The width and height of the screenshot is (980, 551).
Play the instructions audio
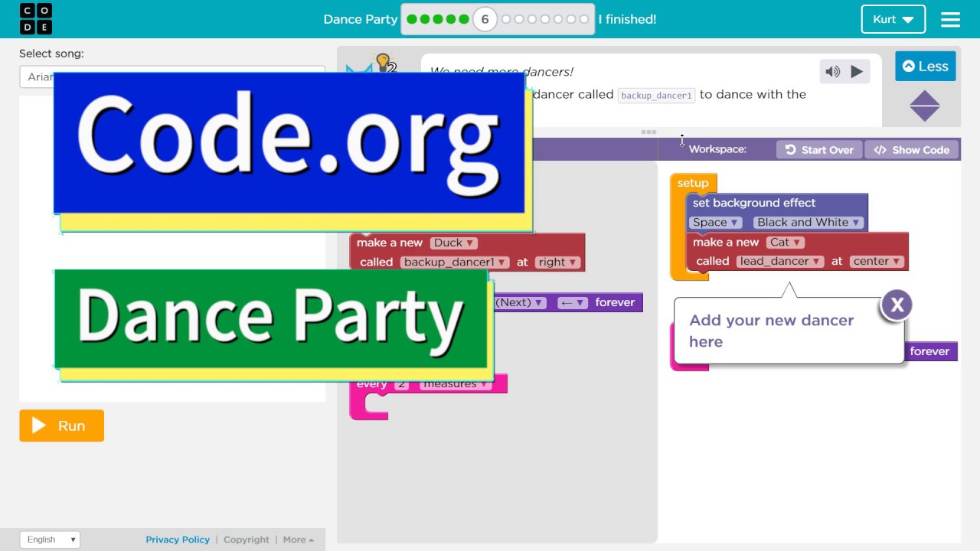coord(857,72)
